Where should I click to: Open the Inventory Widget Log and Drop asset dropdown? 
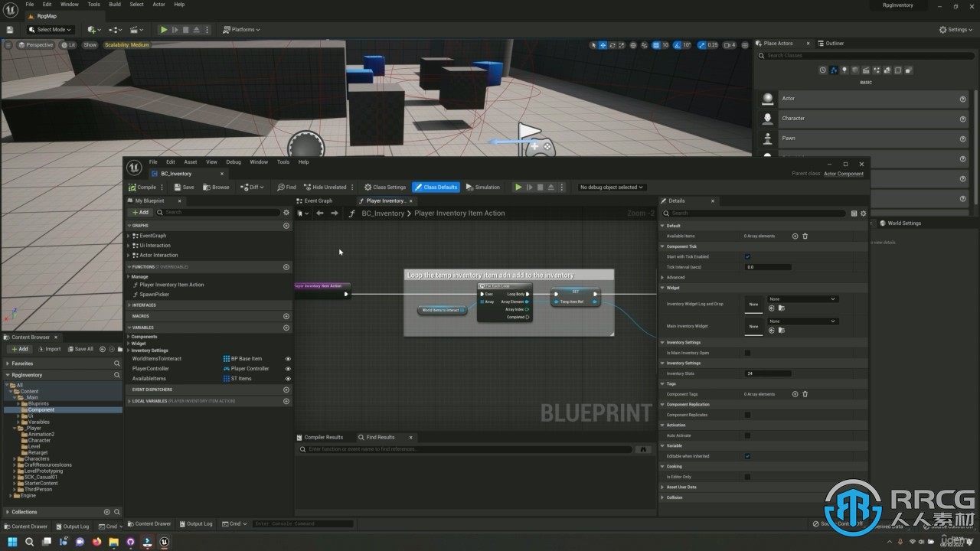(x=802, y=299)
